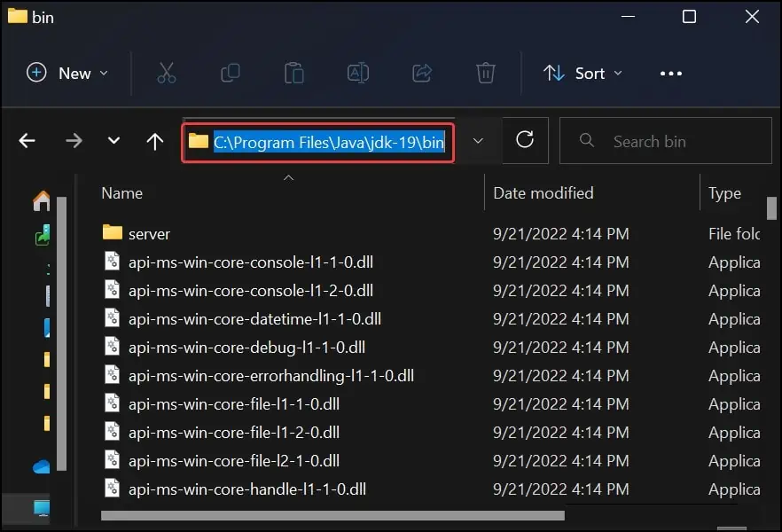
Task: Refresh the current folder view
Action: 525,140
